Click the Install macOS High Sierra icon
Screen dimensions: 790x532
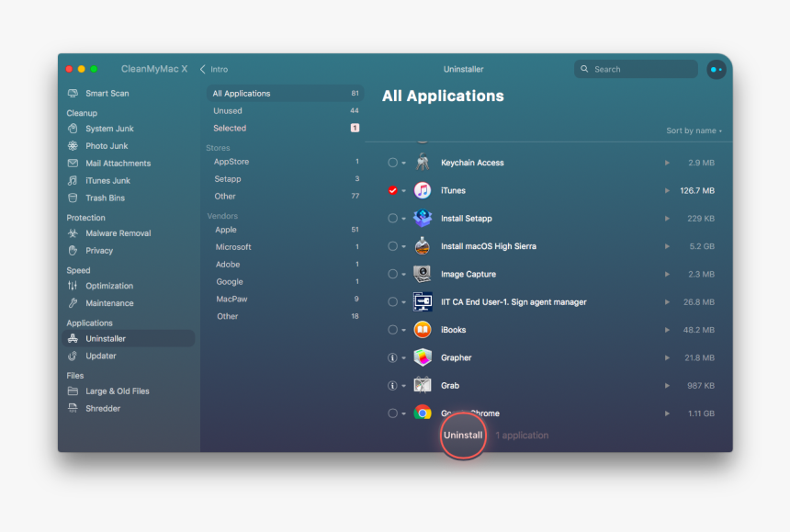[423, 246]
